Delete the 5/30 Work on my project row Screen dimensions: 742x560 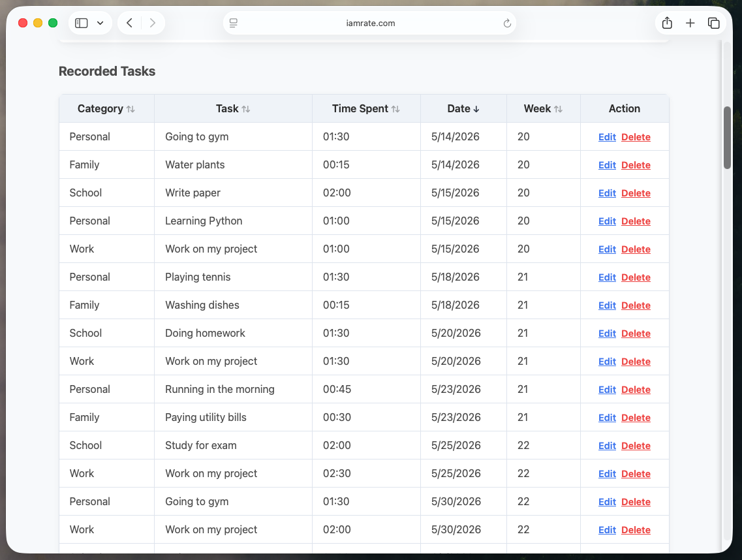[636, 530]
